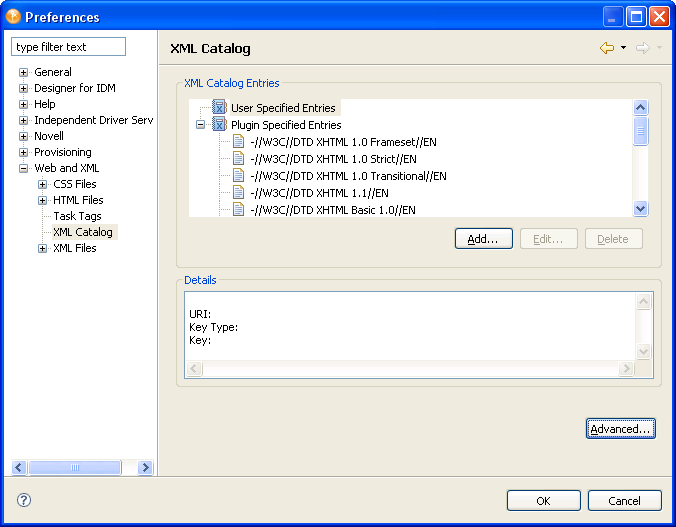Click the Preferences title bar application icon
The height and width of the screenshot is (527, 676).
click(13, 16)
